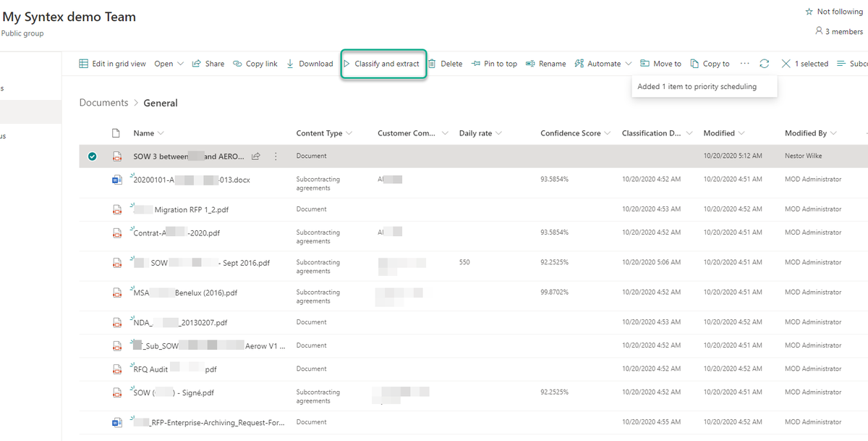Go to Documents breadcrumb
Screen dimensions: 868x441
tap(103, 103)
